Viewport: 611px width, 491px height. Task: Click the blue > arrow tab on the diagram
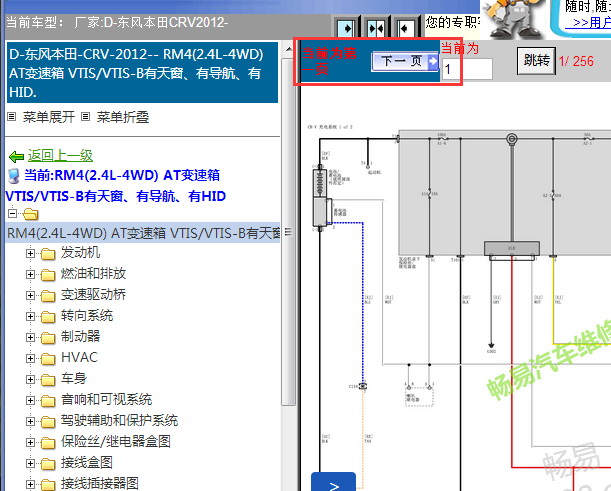pyautogui.click(x=334, y=482)
